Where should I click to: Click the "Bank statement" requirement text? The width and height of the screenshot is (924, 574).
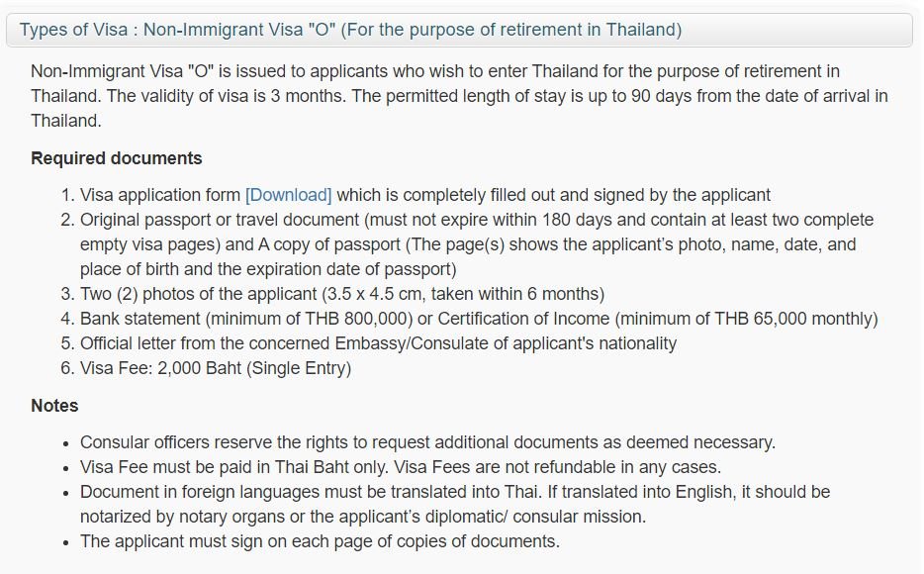(140, 319)
